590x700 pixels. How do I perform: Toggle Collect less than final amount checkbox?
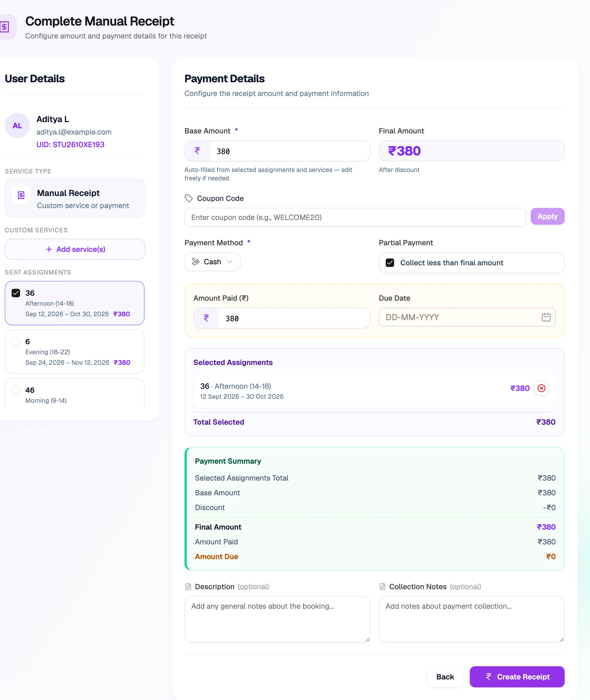coord(390,263)
